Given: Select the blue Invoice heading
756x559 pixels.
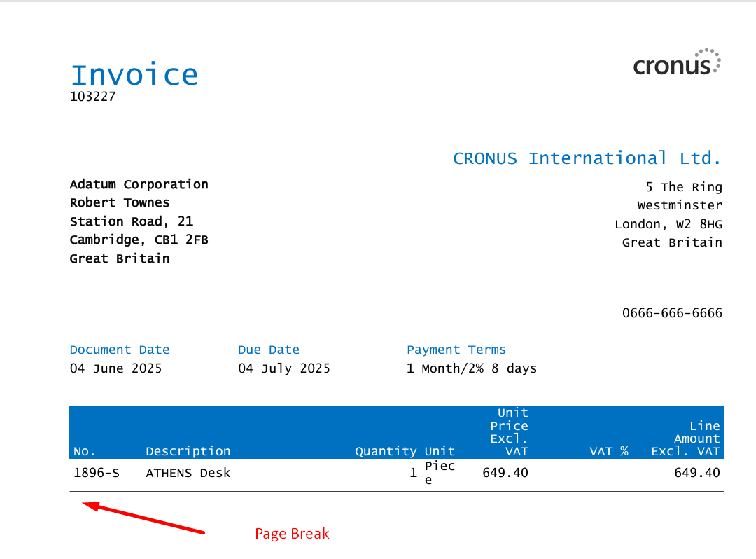Looking at the screenshot, I should coord(134,74).
